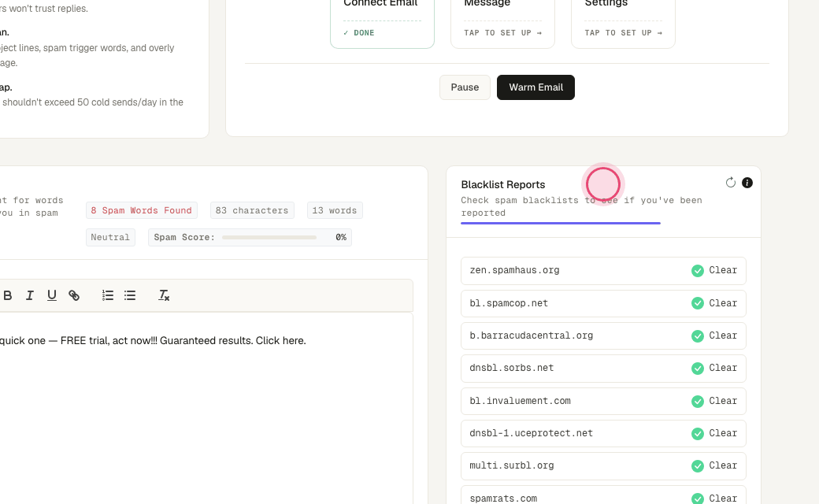Viewport: 819px width, 504px height.
Task: Open Blacklist Reports info icon
Action: 747,182
